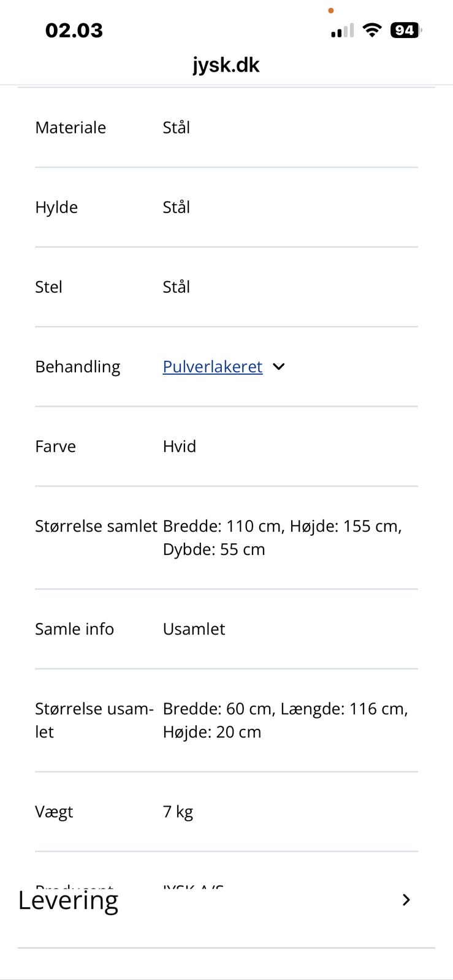Expand the Levering delivery section
This screenshot has height=980, width=453.
click(x=69, y=900)
